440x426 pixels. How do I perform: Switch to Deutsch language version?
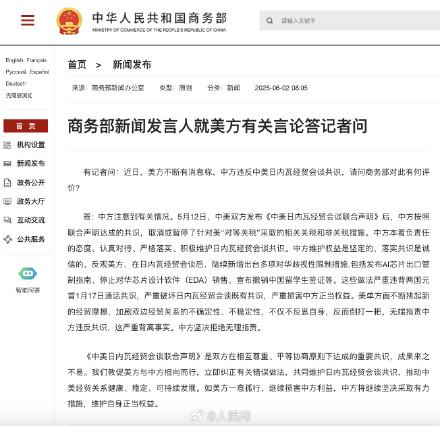(16, 84)
